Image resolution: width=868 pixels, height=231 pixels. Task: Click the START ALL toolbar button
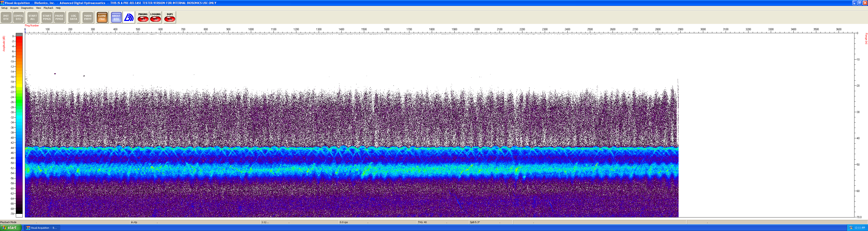click(x=33, y=18)
